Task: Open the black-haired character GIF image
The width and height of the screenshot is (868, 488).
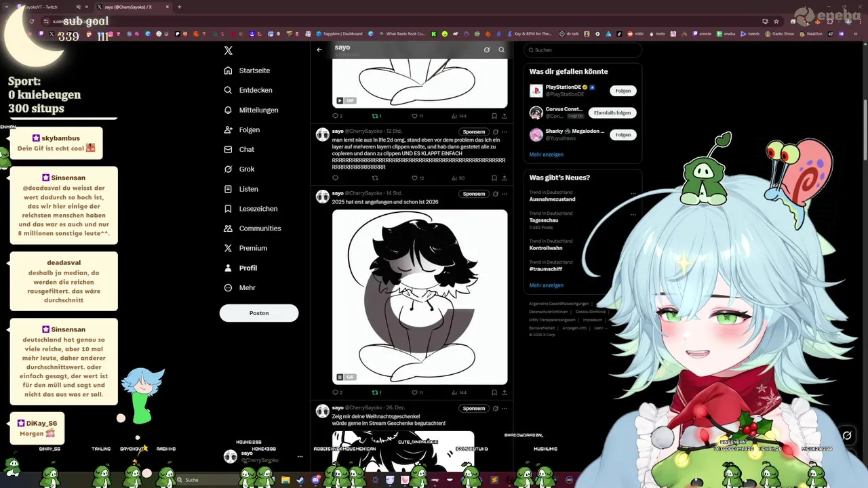Action: coord(420,297)
